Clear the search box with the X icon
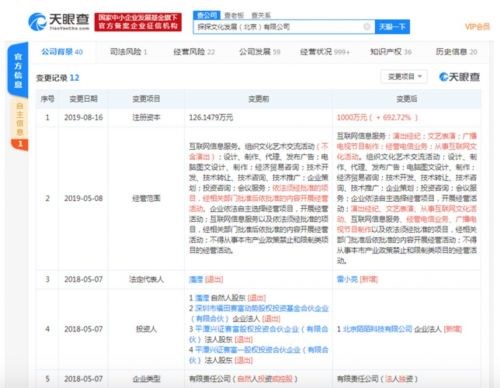 pyautogui.click(x=367, y=27)
